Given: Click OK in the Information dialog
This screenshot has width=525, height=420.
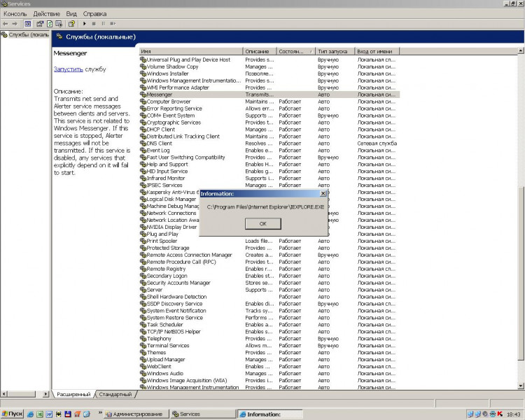Looking at the screenshot, I should click(262, 223).
